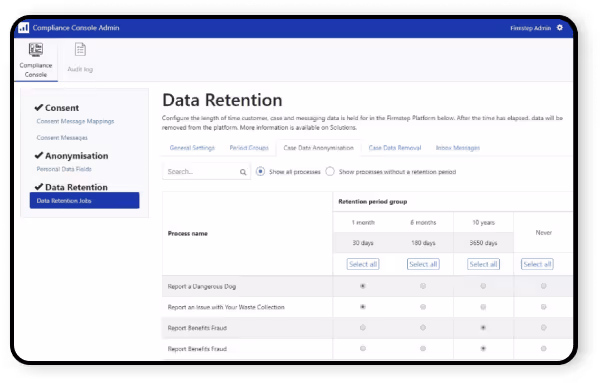This screenshot has width=600, height=383.
Task: Set Report a Dangerous Dog to 10 years
Action: click(483, 286)
